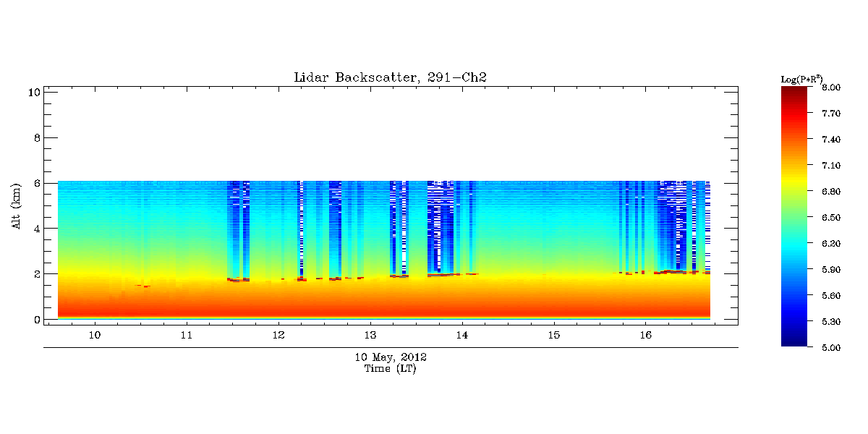This screenshot has width=868, height=434.
Task: Click the altitude tick label 10
Action: [x=33, y=92]
